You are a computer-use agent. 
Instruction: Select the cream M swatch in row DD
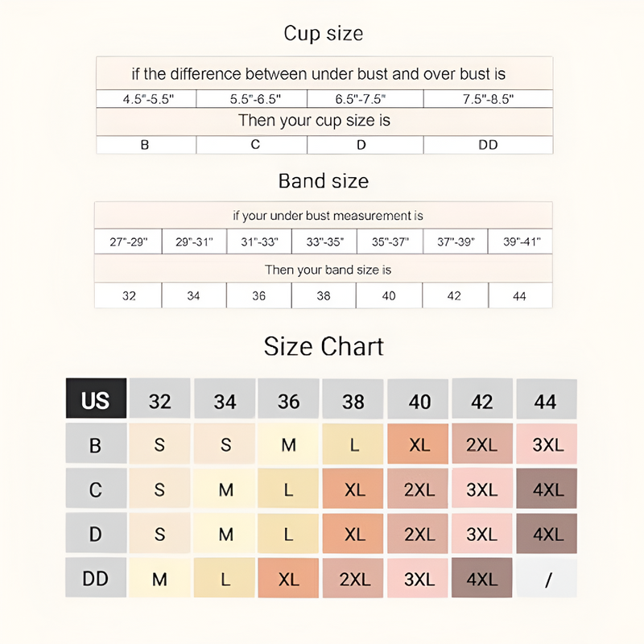[159, 578]
